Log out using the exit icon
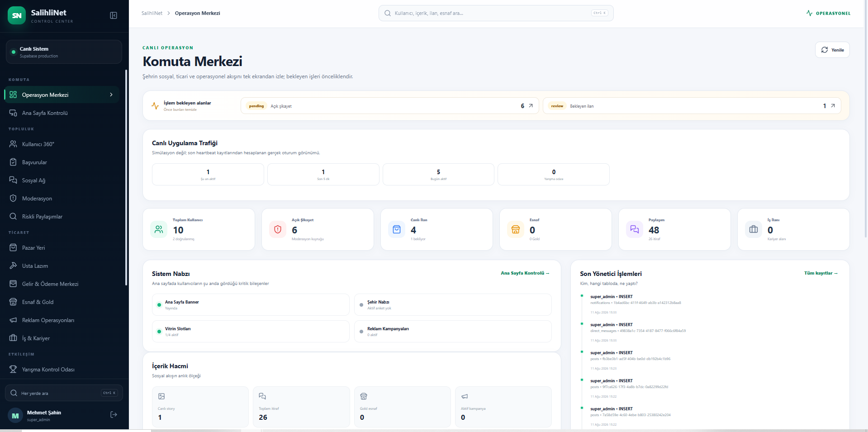This screenshot has width=868, height=432. (x=114, y=415)
